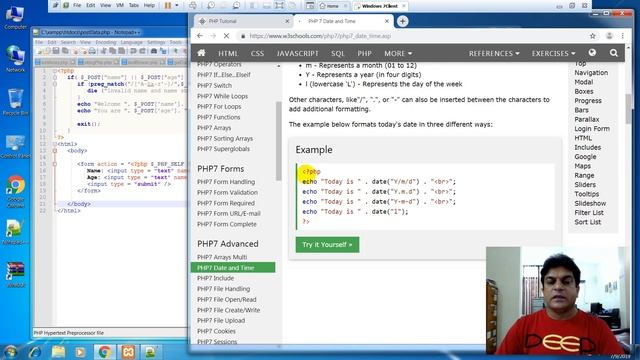Switch to Chrome in taskbar

[x=104, y=351]
